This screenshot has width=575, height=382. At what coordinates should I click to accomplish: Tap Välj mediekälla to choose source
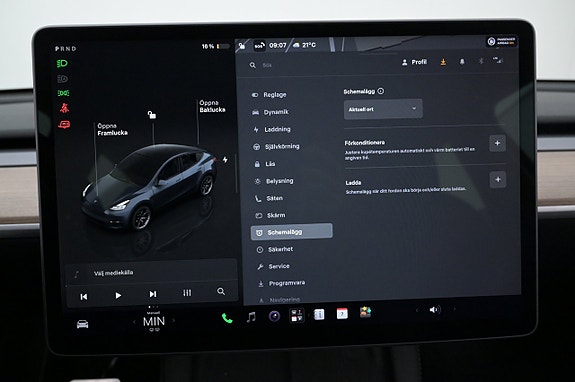coord(114,273)
